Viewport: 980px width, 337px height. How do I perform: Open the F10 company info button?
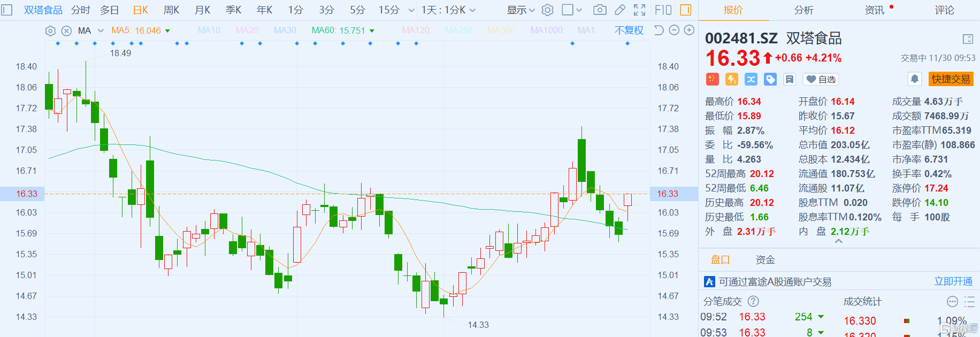pos(663,10)
